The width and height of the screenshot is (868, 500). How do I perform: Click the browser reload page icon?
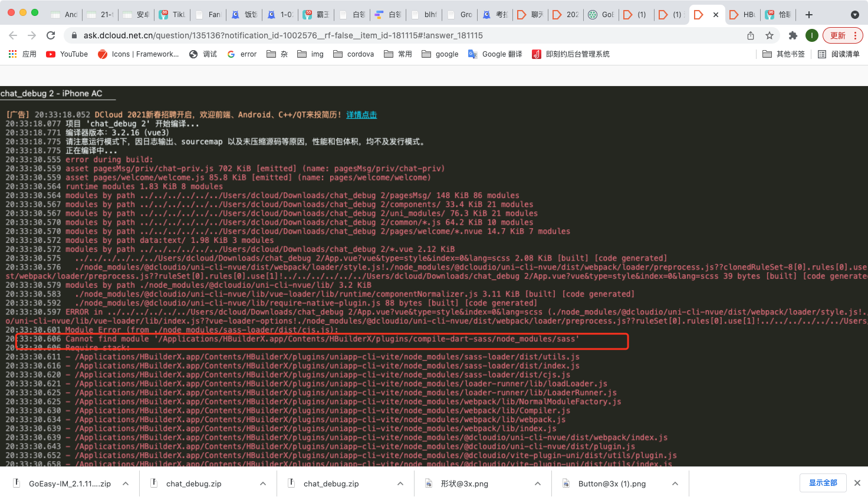51,35
